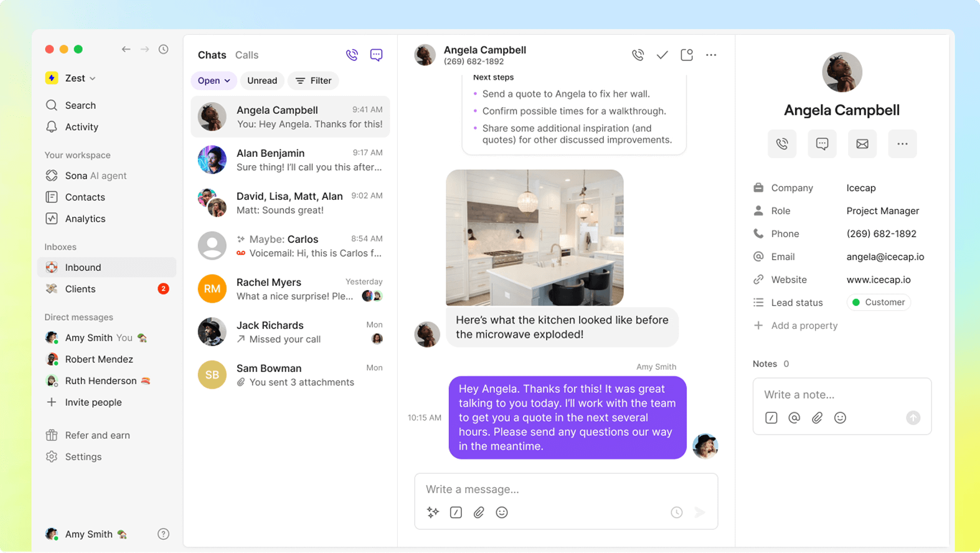Switch to the Chats tab
980x553 pixels.
(212, 55)
